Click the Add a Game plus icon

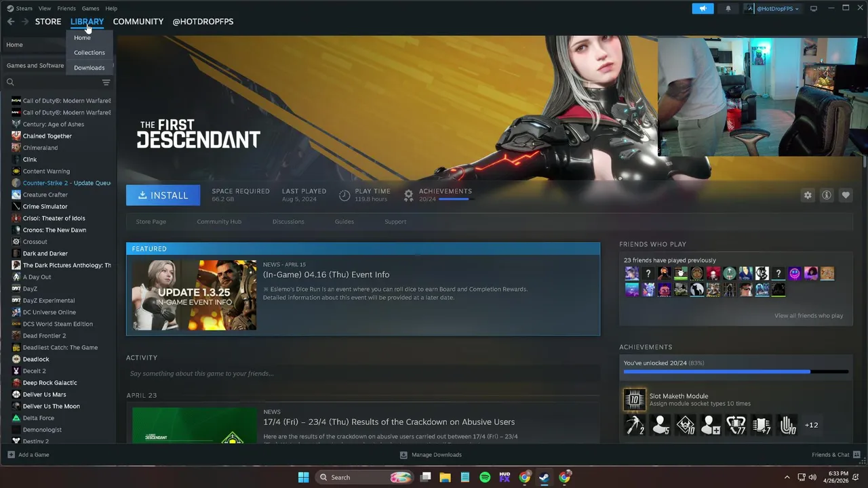click(11, 455)
